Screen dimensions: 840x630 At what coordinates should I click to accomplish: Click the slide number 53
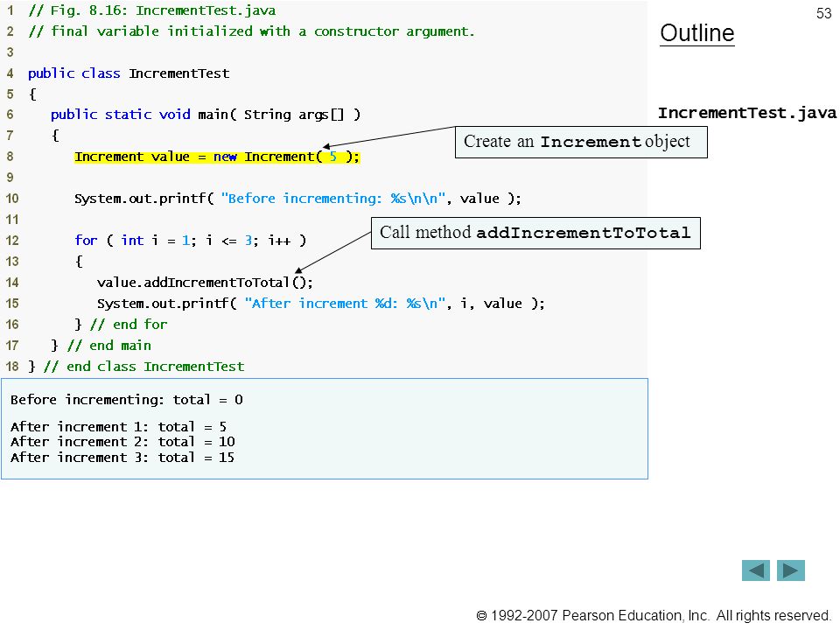point(823,13)
